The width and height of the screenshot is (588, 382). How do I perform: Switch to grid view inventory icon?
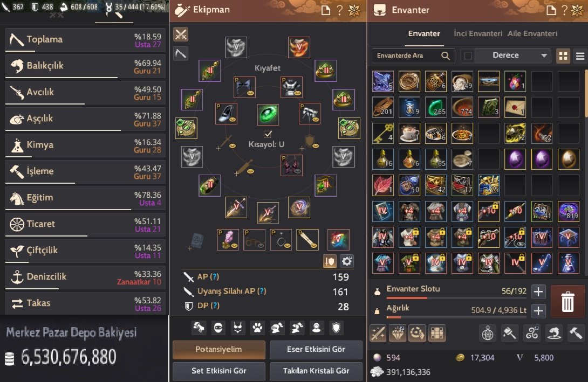(x=563, y=56)
